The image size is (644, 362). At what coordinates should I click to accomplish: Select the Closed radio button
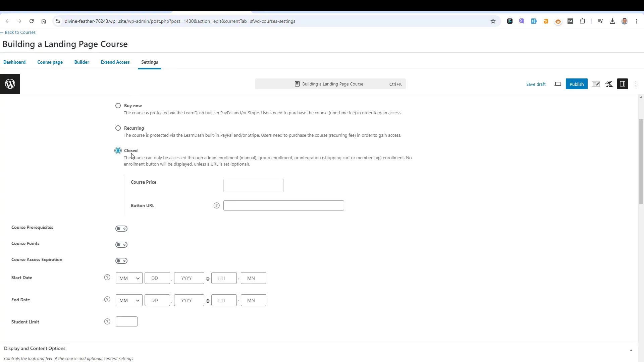(118, 150)
